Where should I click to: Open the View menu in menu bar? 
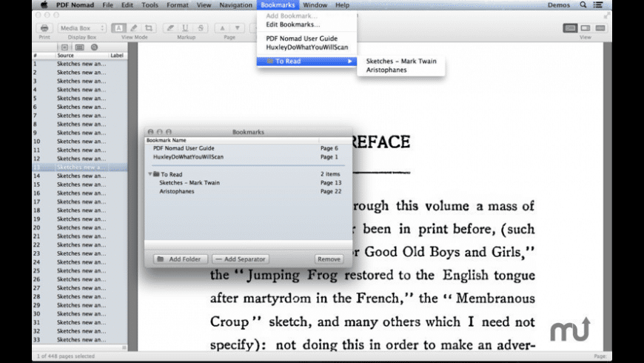(204, 5)
